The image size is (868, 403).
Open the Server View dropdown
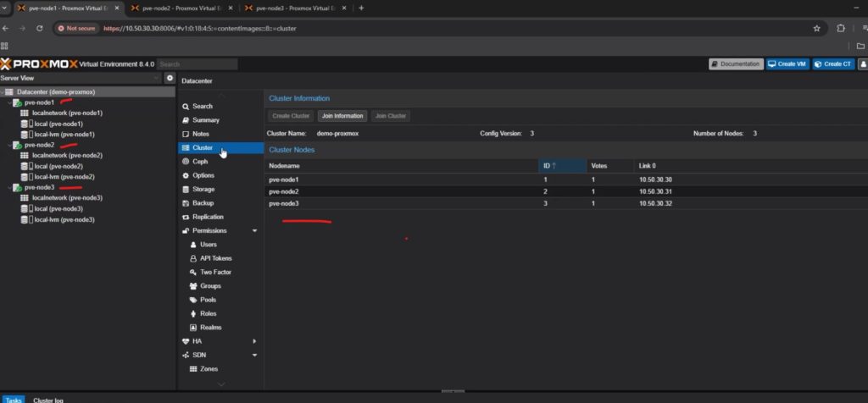pyautogui.click(x=157, y=79)
